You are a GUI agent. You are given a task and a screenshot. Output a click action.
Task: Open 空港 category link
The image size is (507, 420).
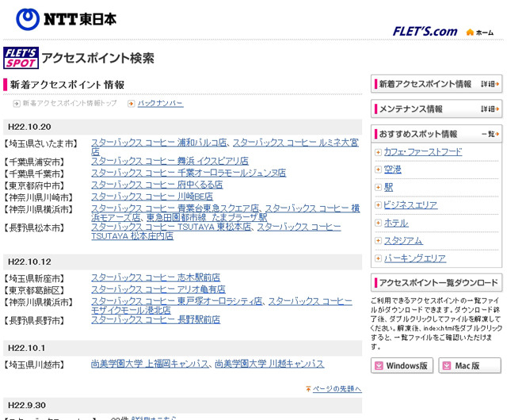393,170
